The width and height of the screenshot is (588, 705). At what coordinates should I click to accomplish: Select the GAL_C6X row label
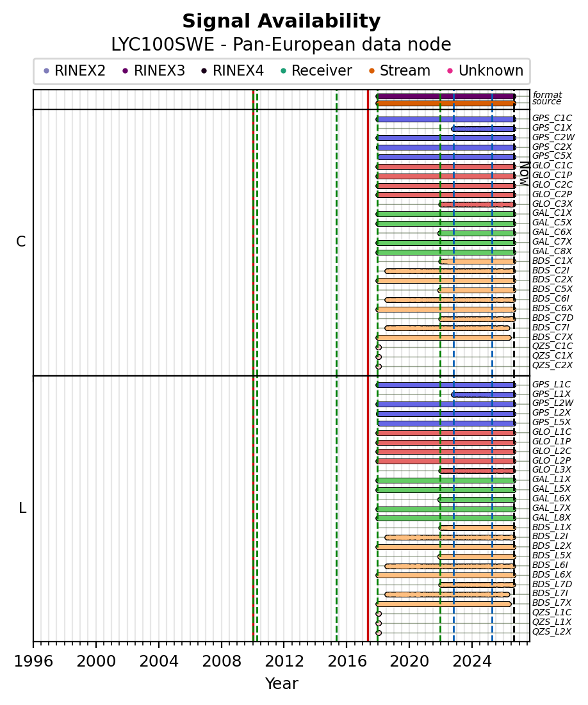(x=552, y=232)
